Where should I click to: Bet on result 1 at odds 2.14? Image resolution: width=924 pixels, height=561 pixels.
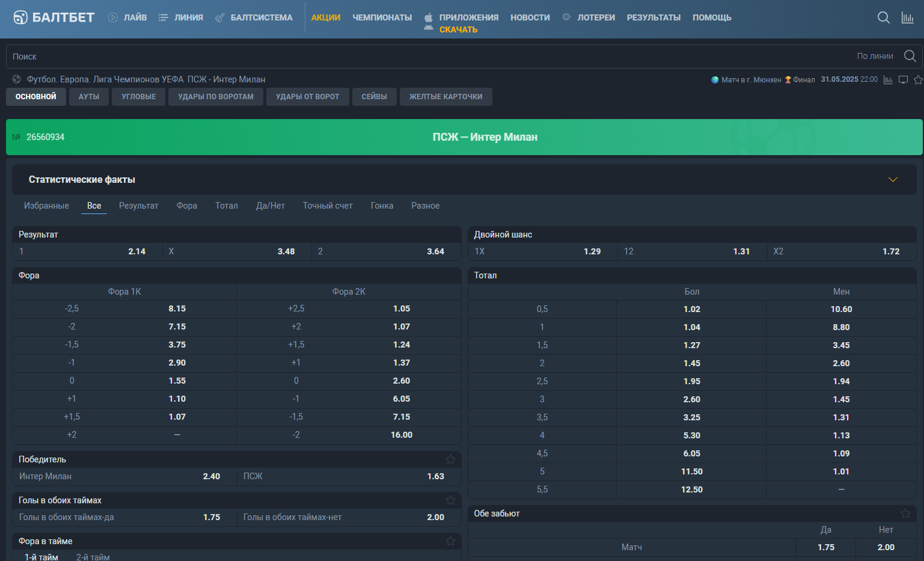click(88, 251)
